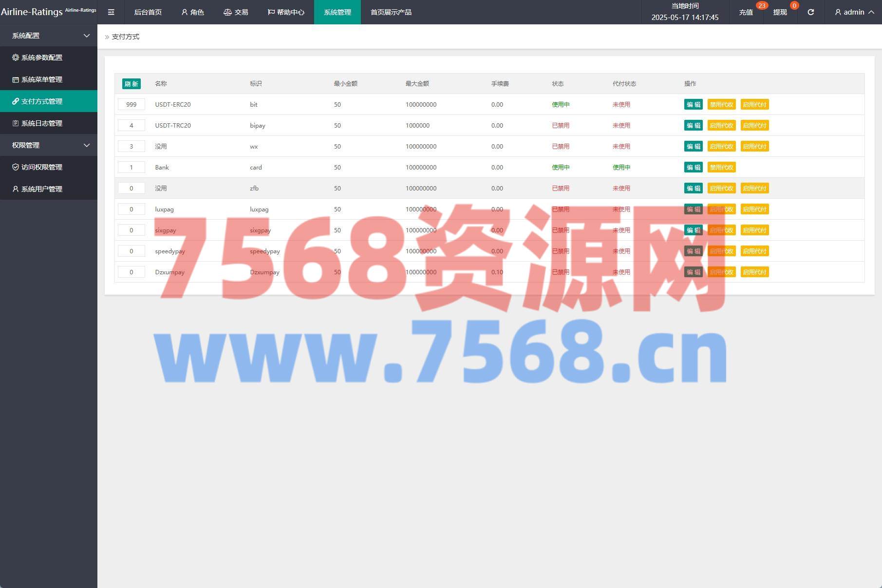This screenshot has width=882, height=588.
Task: Open 充值 notifications with badge 23
Action: tap(746, 12)
